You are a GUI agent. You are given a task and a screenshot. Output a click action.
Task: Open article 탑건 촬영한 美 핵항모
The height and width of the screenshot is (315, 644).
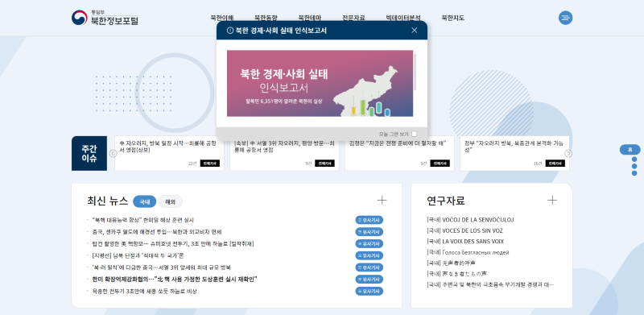(173, 244)
